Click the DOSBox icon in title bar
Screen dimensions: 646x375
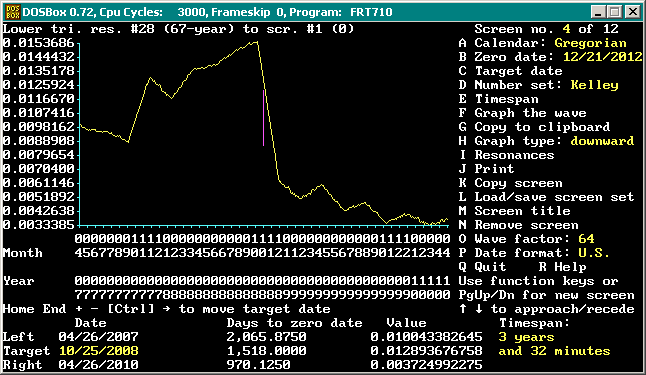(x=12, y=12)
